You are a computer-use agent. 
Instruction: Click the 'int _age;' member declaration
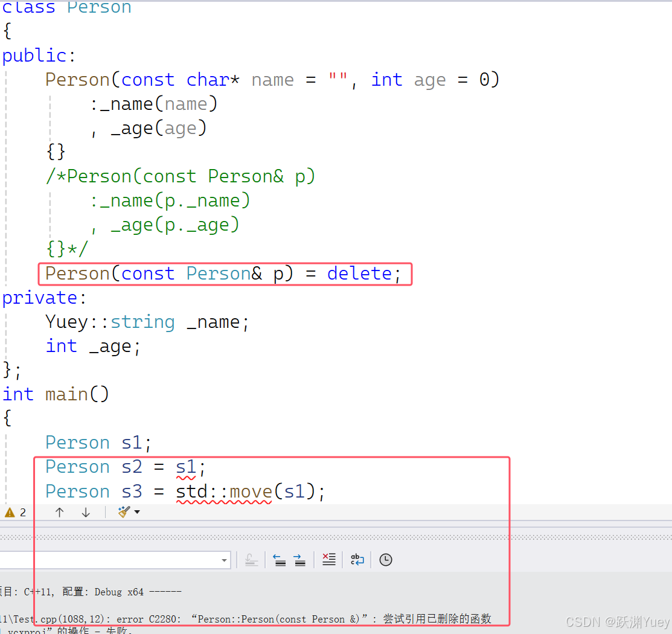[93, 347]
